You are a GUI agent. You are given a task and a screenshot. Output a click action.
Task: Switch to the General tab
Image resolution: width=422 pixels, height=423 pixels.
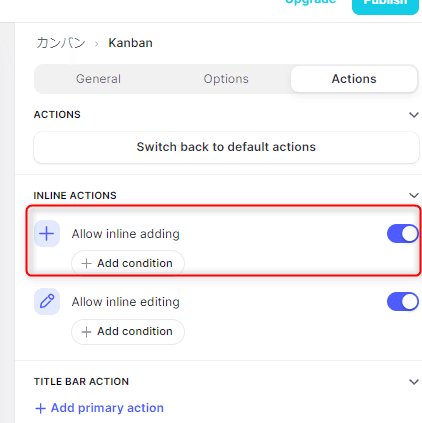(98, 79)
